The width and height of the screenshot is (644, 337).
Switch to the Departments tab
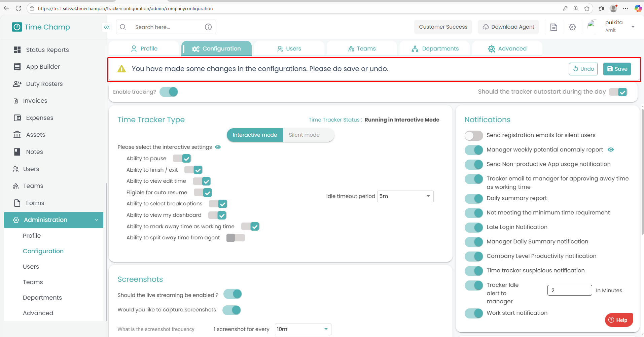[x=435, y=49]
